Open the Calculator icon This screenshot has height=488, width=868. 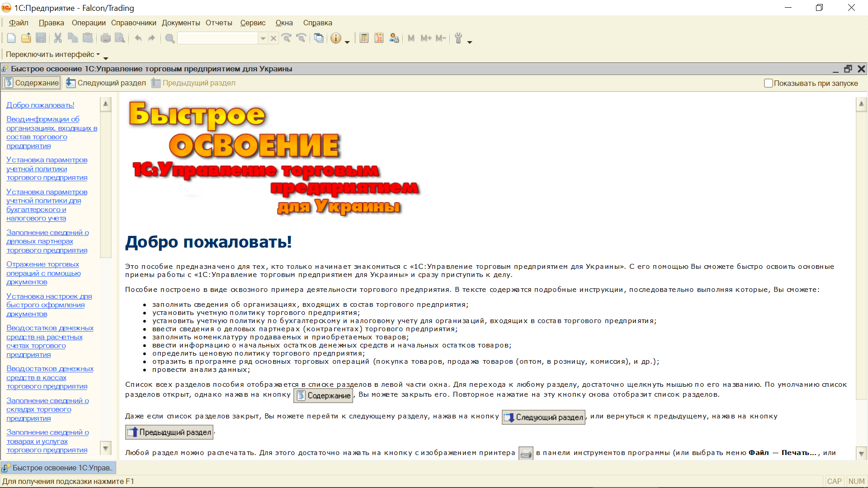click(364, 38)
